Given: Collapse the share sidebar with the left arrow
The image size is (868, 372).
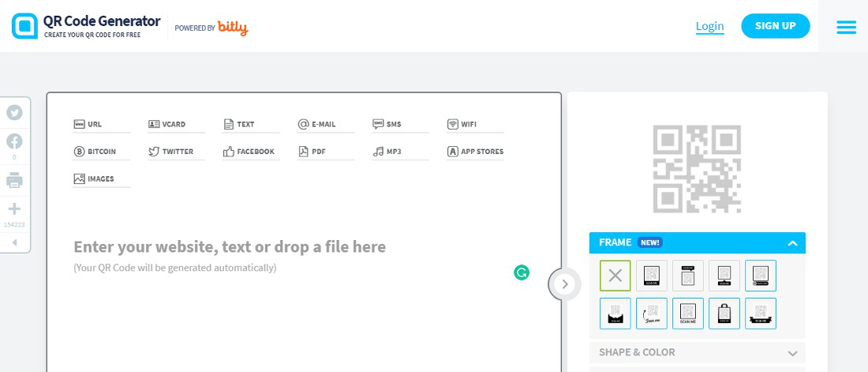Looking at the screenshot, I should point(14,242).
